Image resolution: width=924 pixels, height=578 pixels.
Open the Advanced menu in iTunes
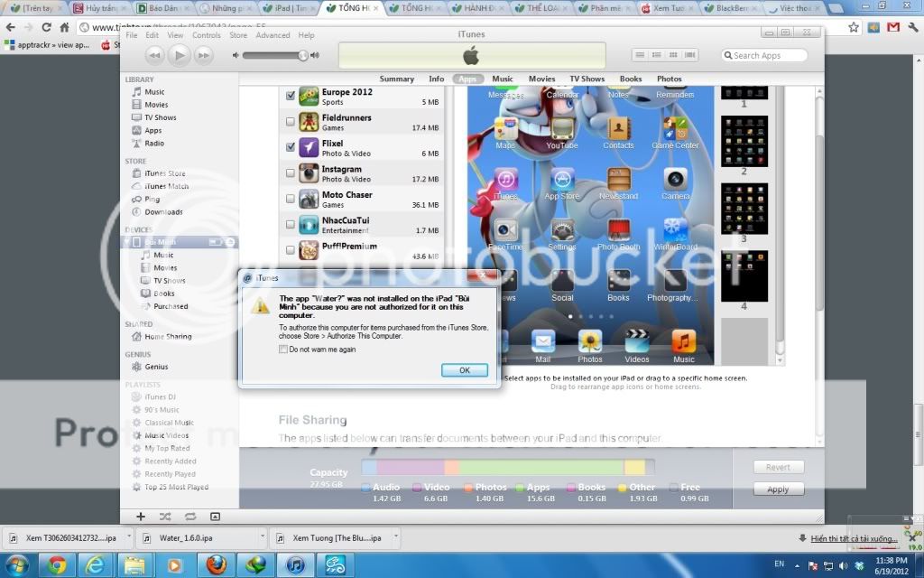273,35
